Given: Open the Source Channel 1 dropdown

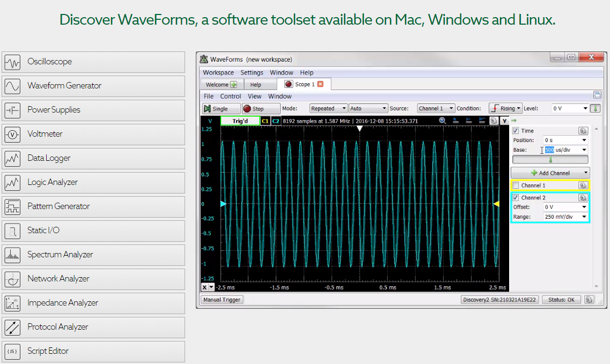Looking at the screenshot, I should 435,108.
